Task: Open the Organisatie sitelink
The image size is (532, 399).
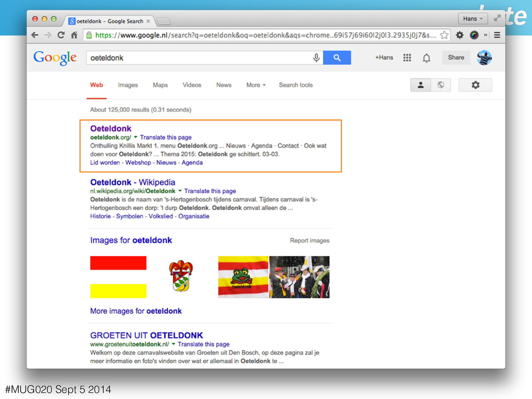Action: click(194, 216)
